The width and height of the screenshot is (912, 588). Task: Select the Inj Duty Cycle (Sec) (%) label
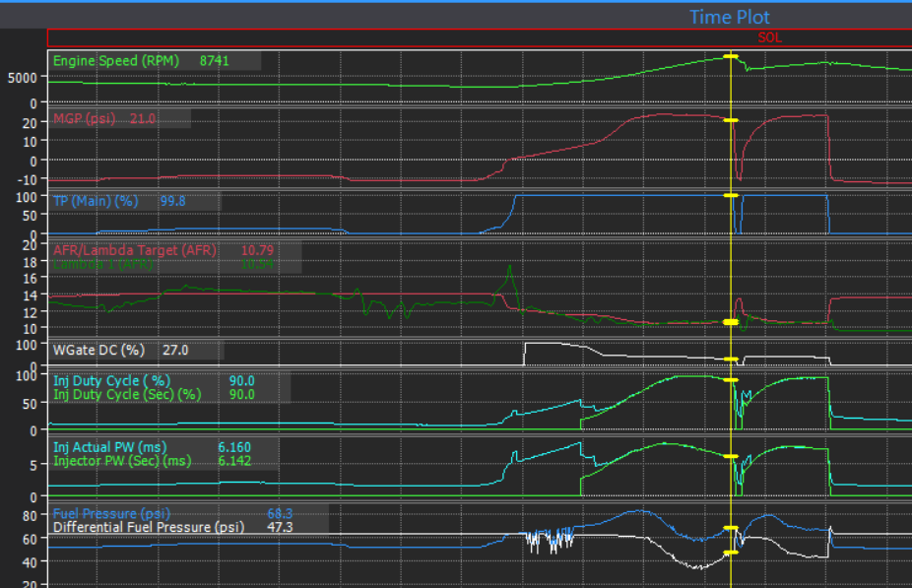[127, 395]
